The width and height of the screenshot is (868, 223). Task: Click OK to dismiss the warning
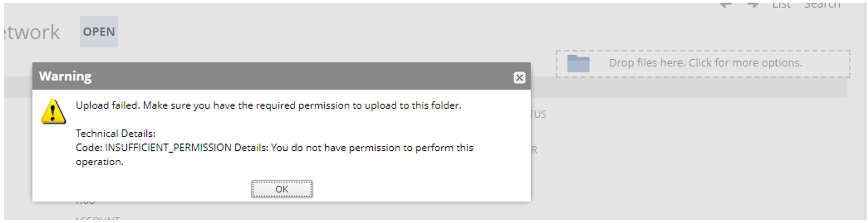coord(282,189)
